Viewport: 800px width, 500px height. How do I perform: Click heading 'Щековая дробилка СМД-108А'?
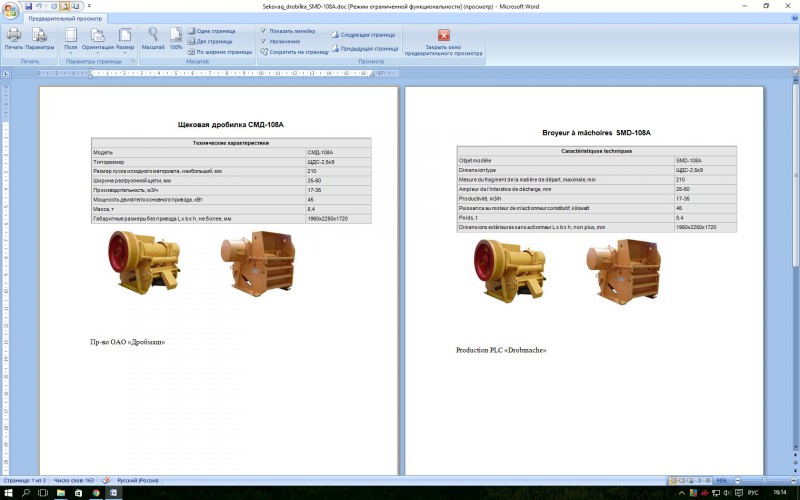tap(231, 124)
